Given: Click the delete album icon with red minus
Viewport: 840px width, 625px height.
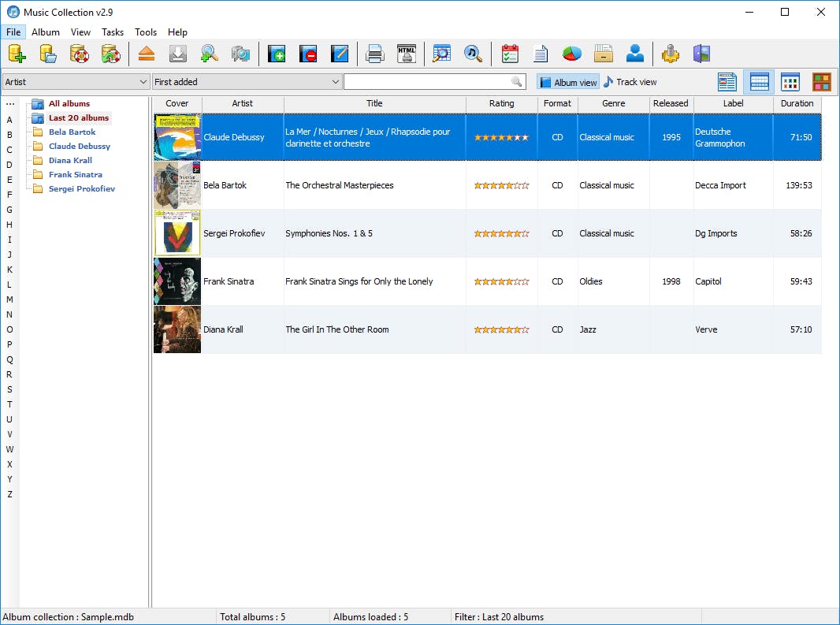Looking at the screenshot, I should tap(308, 54).
